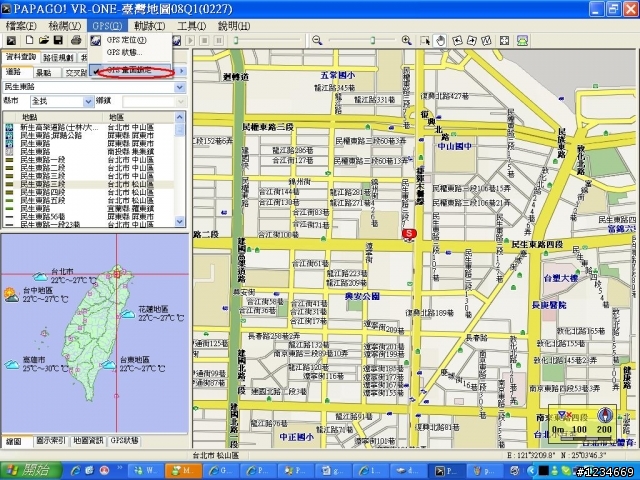Click the next map view arrow icon
The image size is (640, 480).
(472, 40)
